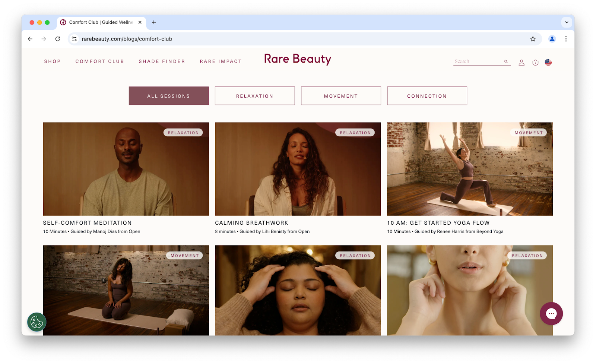
Task: Click the search magnifier icon
Action: 506,61
